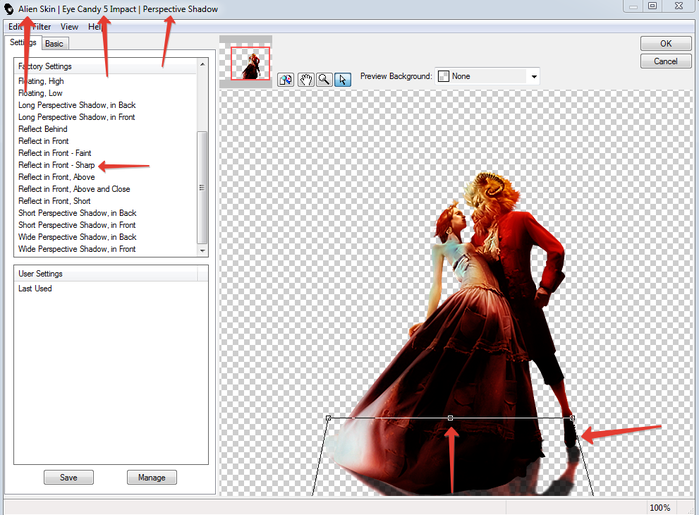699x515 pixels.
Task: Select 'Wide Perspective Shadow, in Back'
Action: click(x=77, y=237)
